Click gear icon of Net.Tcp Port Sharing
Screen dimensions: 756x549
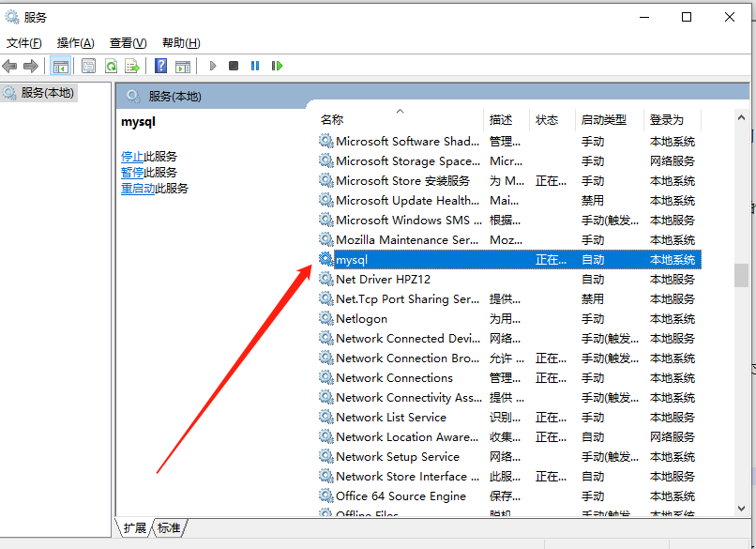[x=325, y=298]
